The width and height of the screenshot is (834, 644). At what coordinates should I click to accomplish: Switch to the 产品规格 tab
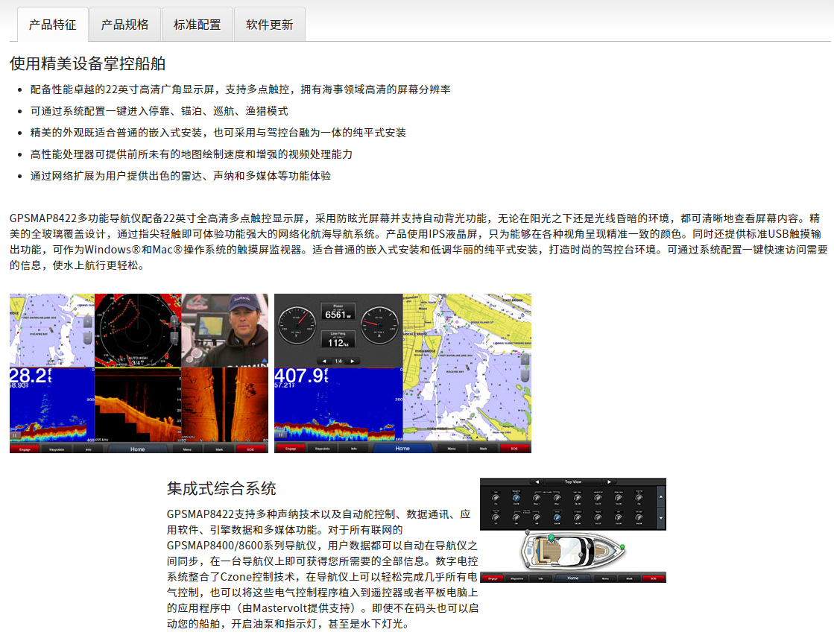(x=125, y=25)
